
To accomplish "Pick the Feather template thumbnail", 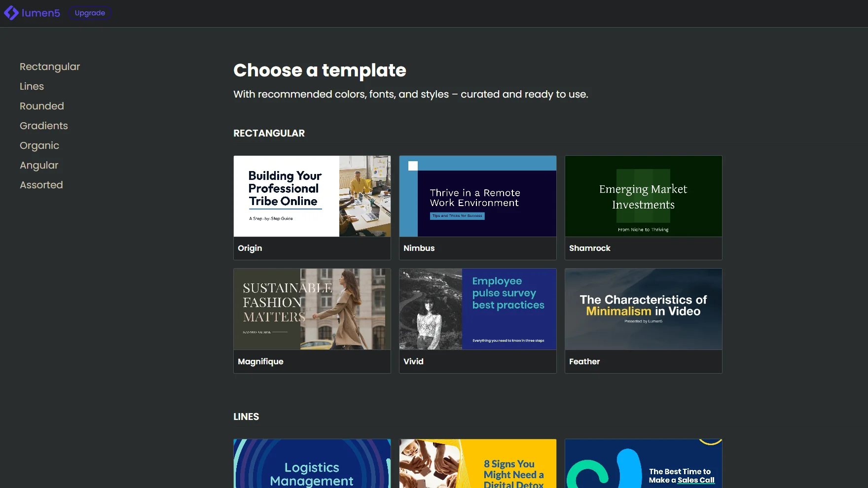I will (644, 309).
